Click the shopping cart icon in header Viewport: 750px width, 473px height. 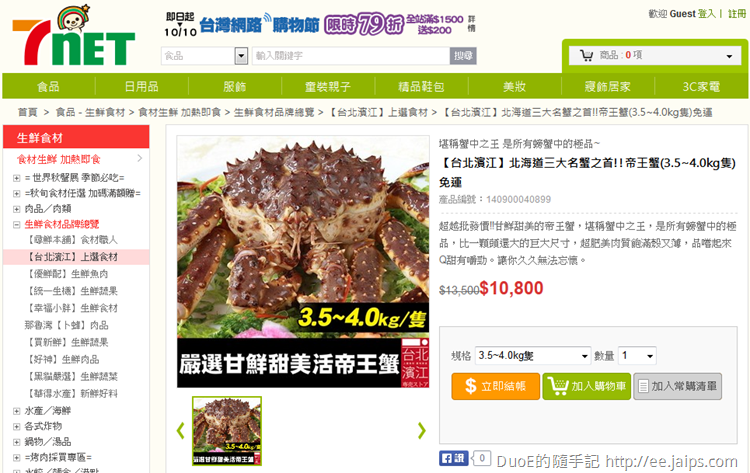(586, 55)
